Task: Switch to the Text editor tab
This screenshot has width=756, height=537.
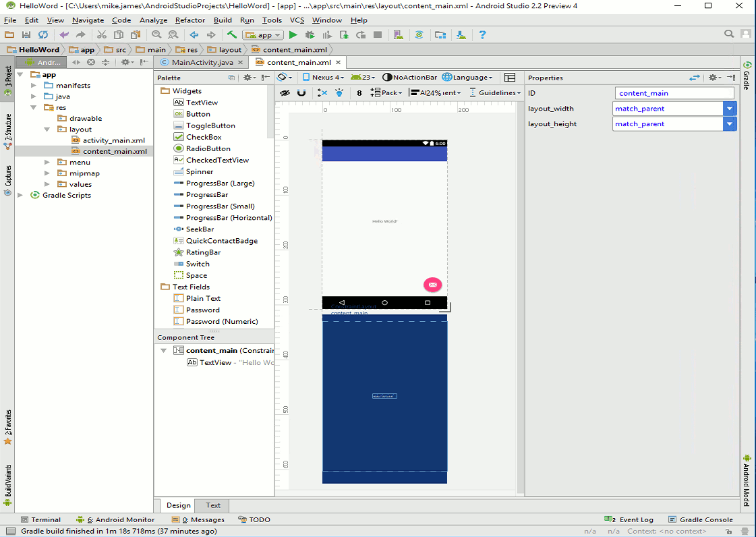Action: pyautogui.click(x=212, y=505)
